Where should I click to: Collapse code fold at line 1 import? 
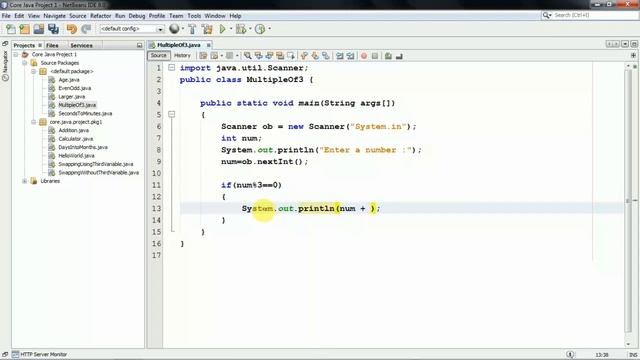click(x=172, y=68)
